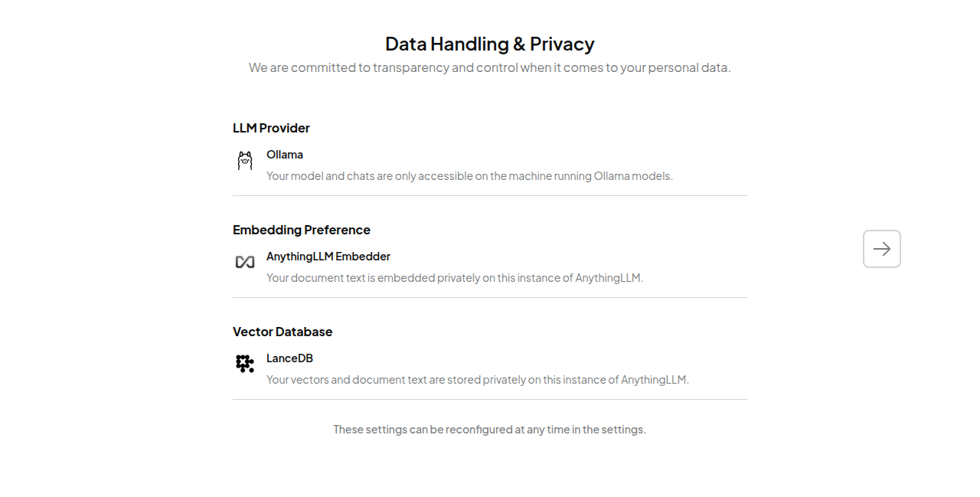Click the Embedding Preference section heading
This screenshot has height=497, width=980.
tap(302, 230)
